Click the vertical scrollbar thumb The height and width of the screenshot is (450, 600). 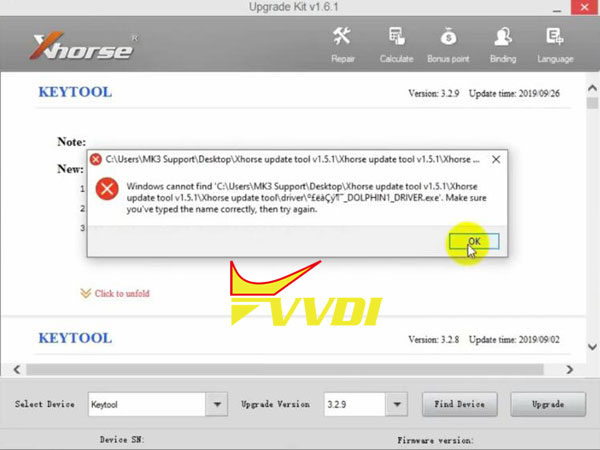[592, 103]
